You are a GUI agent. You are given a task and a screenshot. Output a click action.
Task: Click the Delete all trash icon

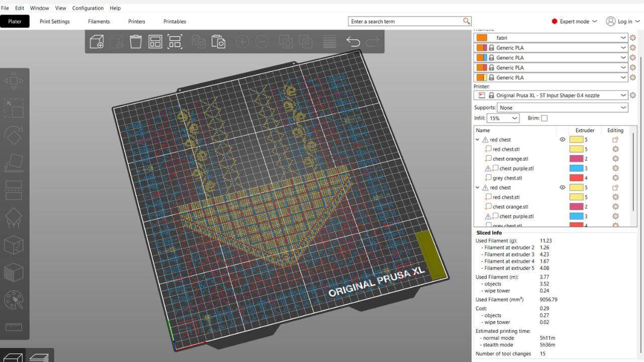pos(135,41)
